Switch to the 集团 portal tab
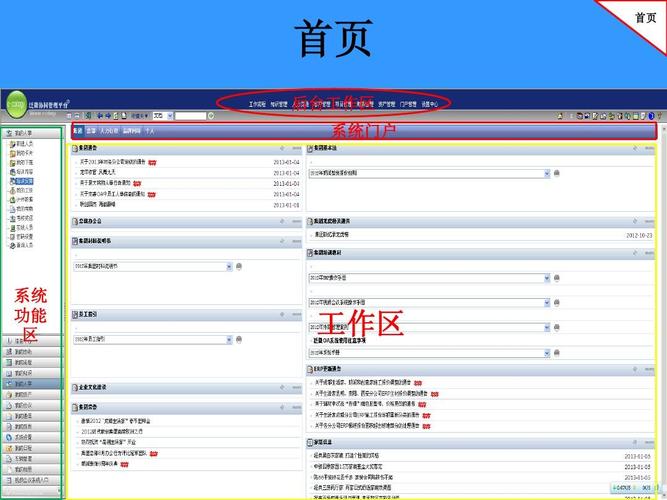The height and width of the screenshot is (500, 667). tap(77, 131)
